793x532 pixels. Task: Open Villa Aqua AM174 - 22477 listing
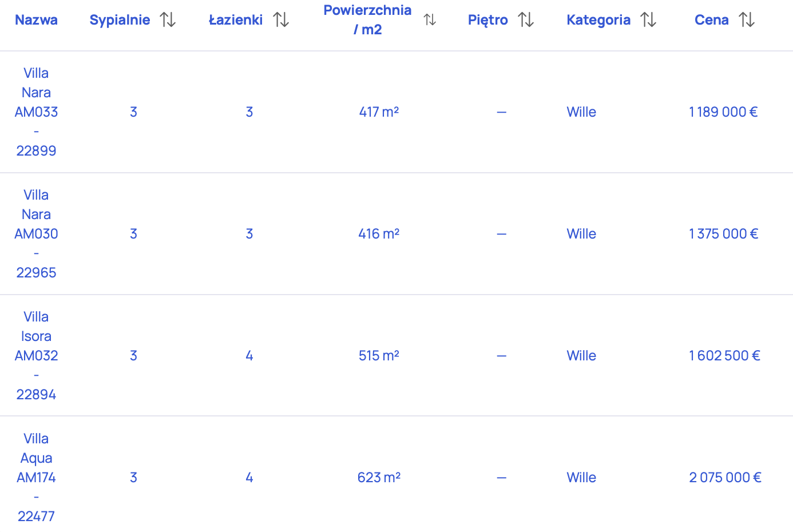pyautogui.click(x=36, y=478)
